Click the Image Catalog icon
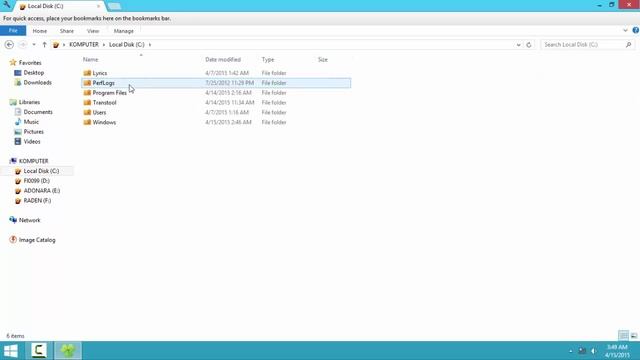This screenshot has width=640, height=360. 13,240
